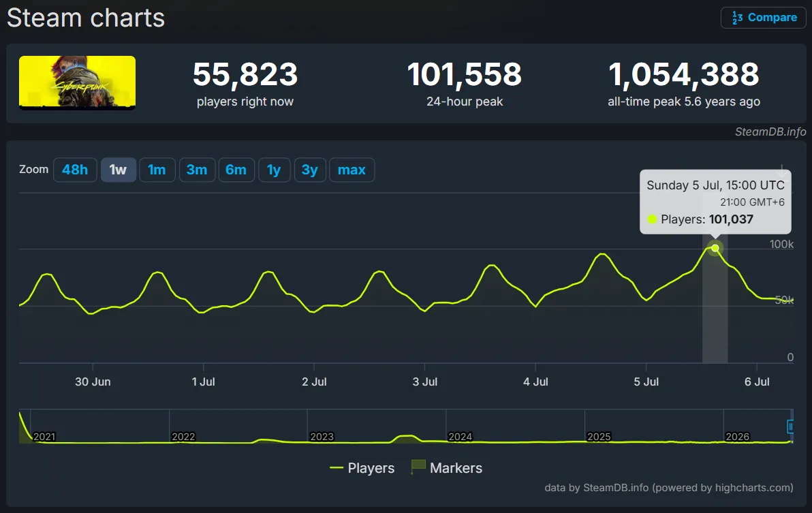Select the max zoom range
812x513 pixels.
click(x=352, y=170)
